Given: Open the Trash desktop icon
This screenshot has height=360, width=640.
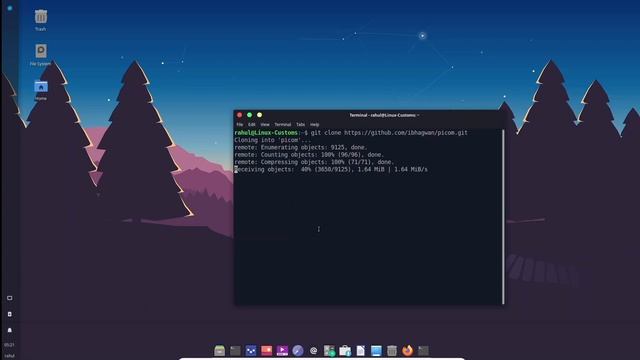Looking at the screenshot, I should (40, 17).
